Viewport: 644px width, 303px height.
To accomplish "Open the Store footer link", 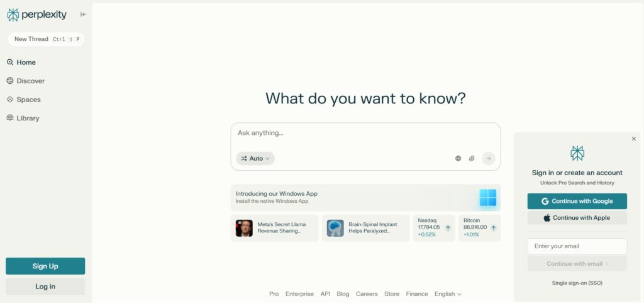I will (392, 294).
